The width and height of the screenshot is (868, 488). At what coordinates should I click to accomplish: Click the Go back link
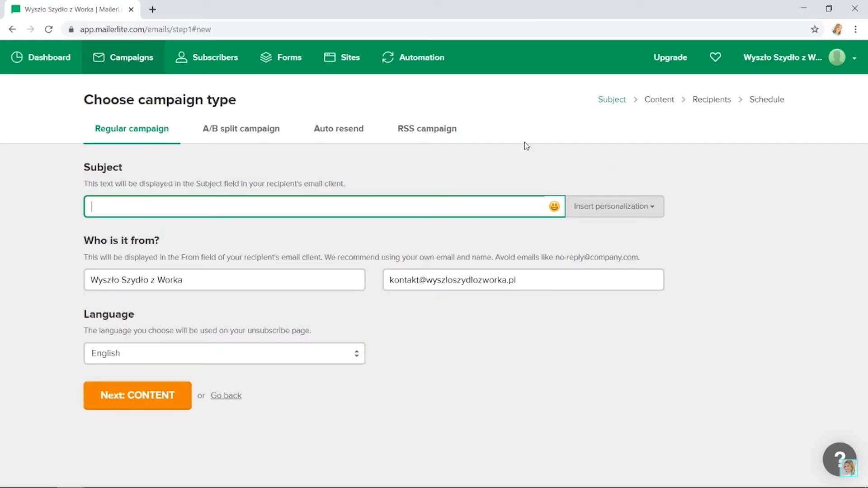click(226, 395)
